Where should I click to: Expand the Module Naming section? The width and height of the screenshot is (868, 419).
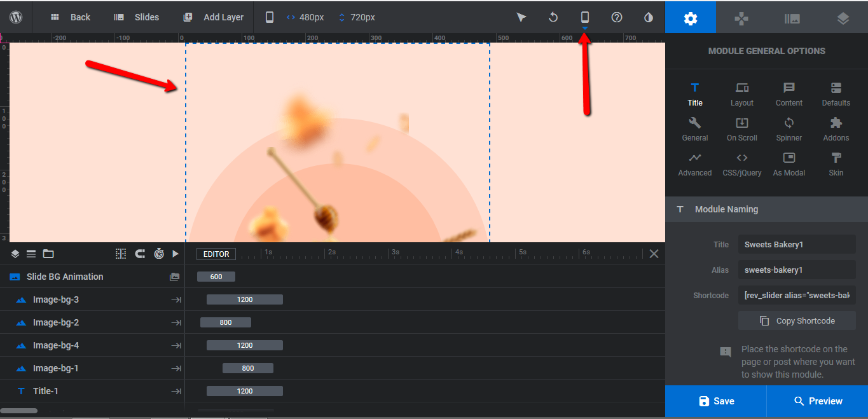click(x=766, y=209)
